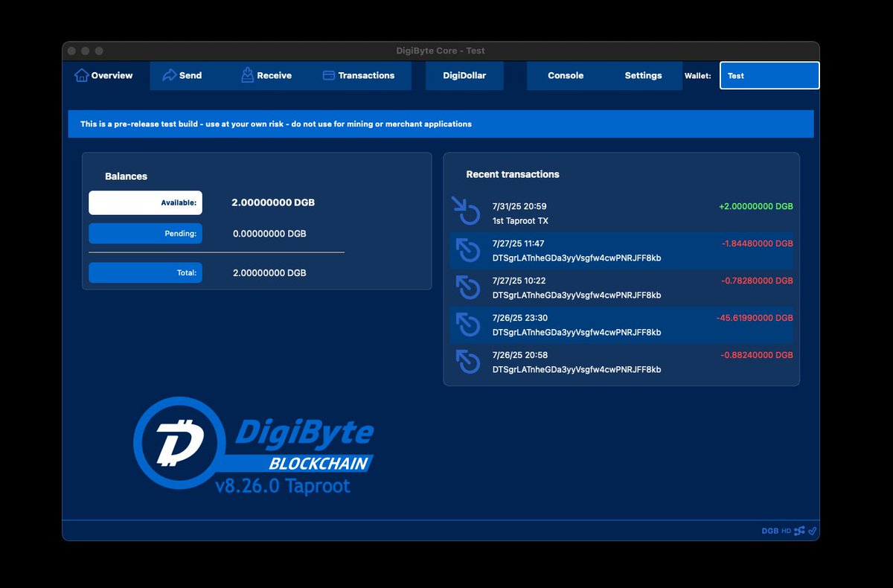This screenshot has width=893, height=588.
Task: Click the Transactions list icon
Action: (x=327, y=74)
